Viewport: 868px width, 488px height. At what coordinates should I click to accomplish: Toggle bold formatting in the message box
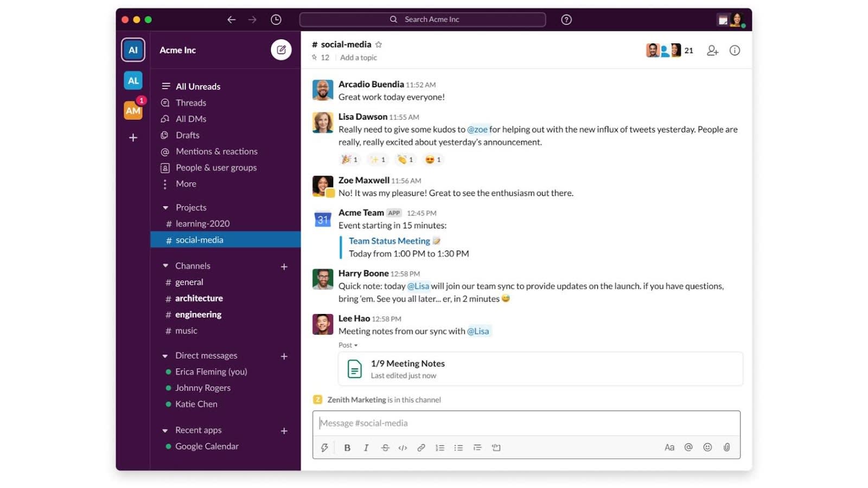coord(347,447)
